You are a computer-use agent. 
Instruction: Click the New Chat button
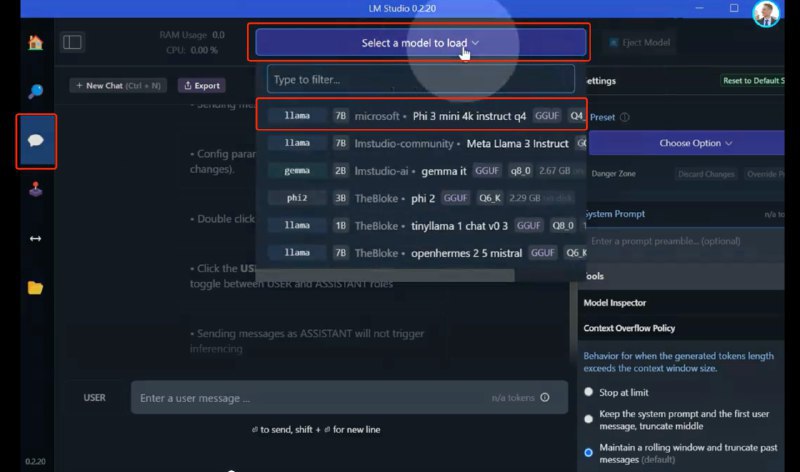[118, 86]
